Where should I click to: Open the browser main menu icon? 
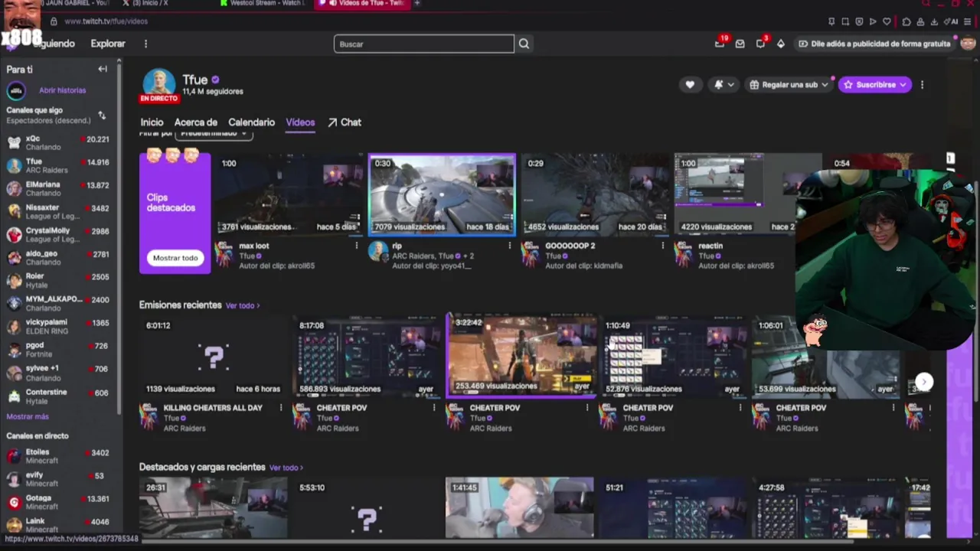(968, 21)
